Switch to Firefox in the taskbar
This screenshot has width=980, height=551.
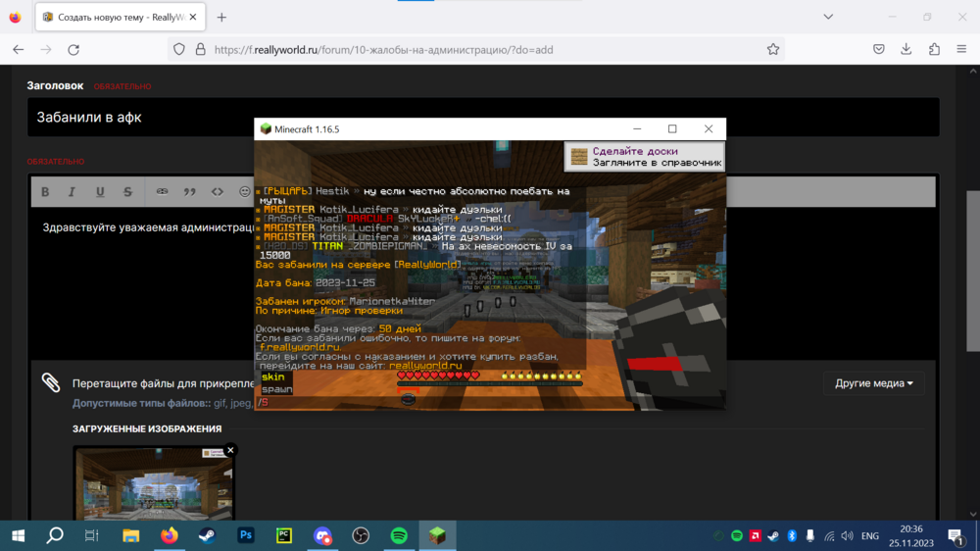169,536
